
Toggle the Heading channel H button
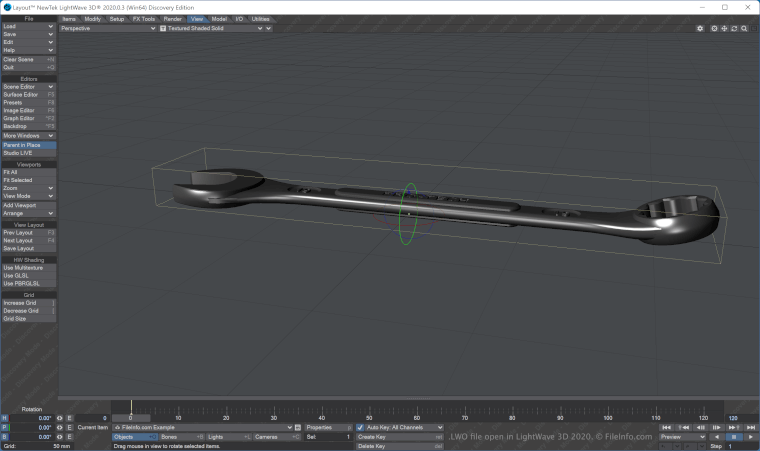pyautogui.click(x=4, y=418)
